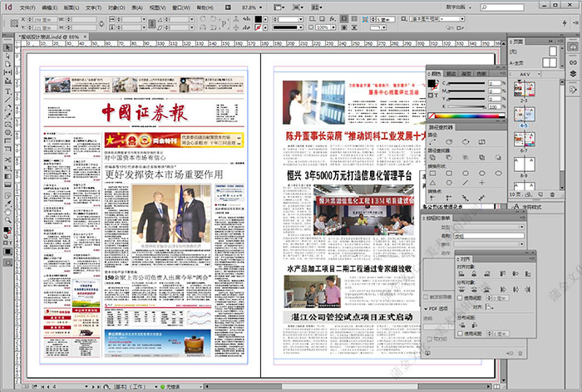
Task: Enable 使用间距 under 分布对象
Action: [x=460, y=298]
